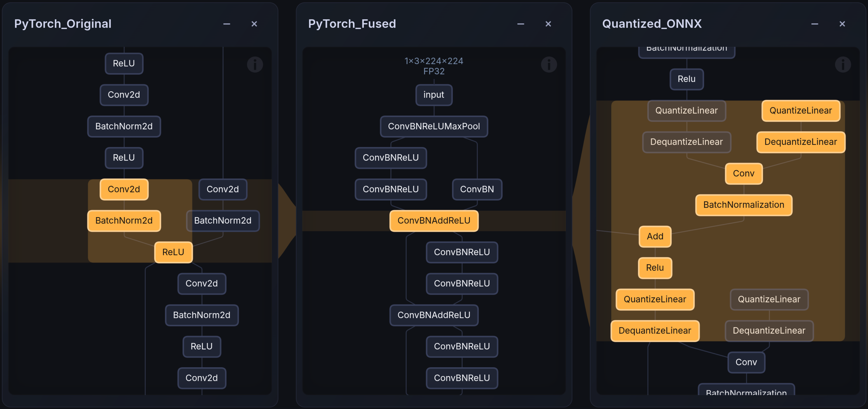Screen dimensions: 868x409
Task: Minimize the PyTorch_Fused window
Action: pyautogui.click(x=521, y=24)
